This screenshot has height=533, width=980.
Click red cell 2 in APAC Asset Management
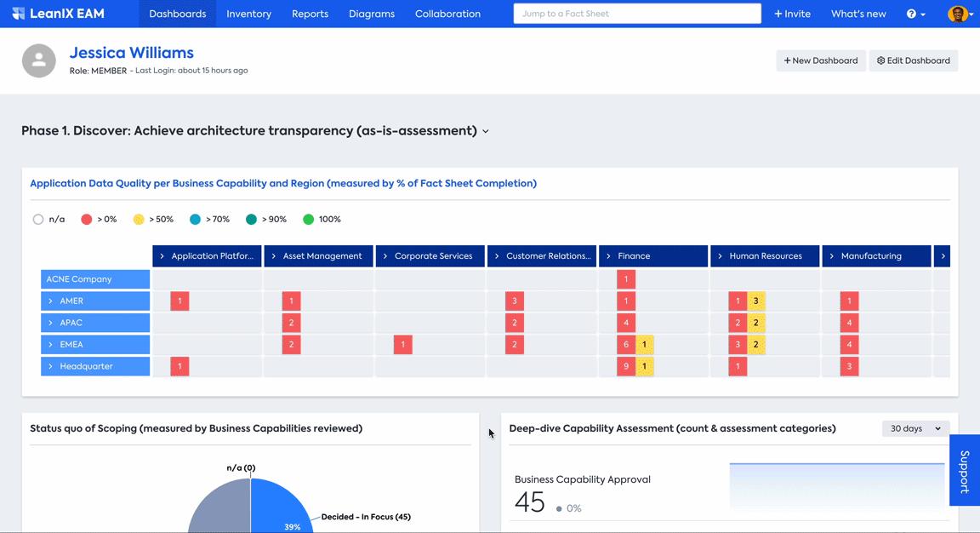(291, 323)
